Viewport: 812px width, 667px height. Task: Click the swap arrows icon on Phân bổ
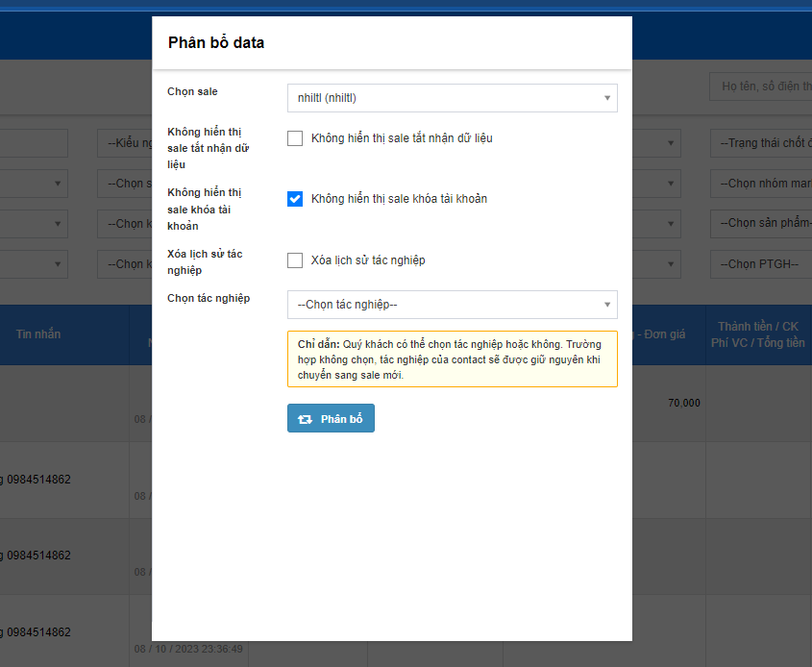(x=306, y=419)
